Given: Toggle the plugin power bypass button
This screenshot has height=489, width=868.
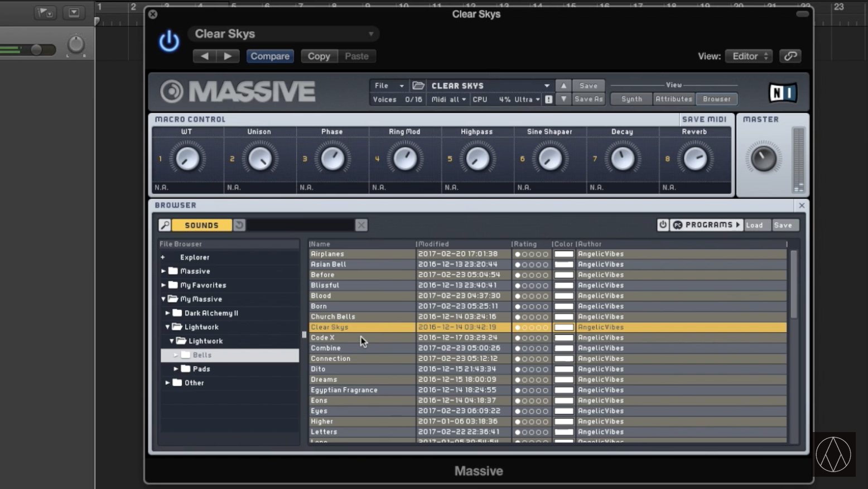Looking at the screenshot, I should [169, 42].
